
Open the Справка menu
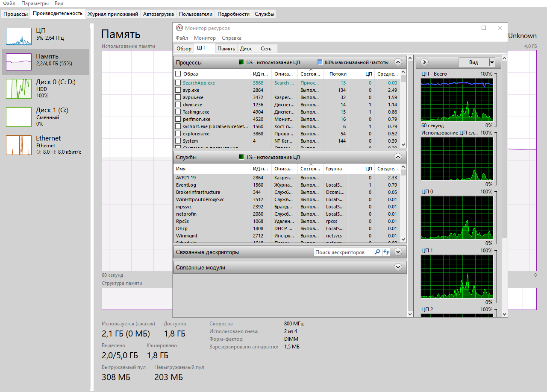pyautogui.click(x=232, y=38)
